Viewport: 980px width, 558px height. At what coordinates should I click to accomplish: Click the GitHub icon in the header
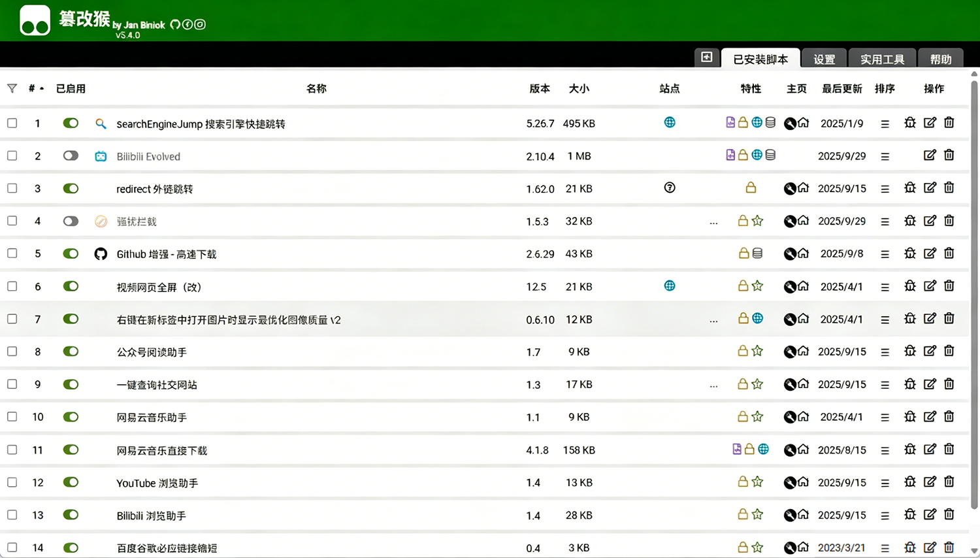pos(175,24)
